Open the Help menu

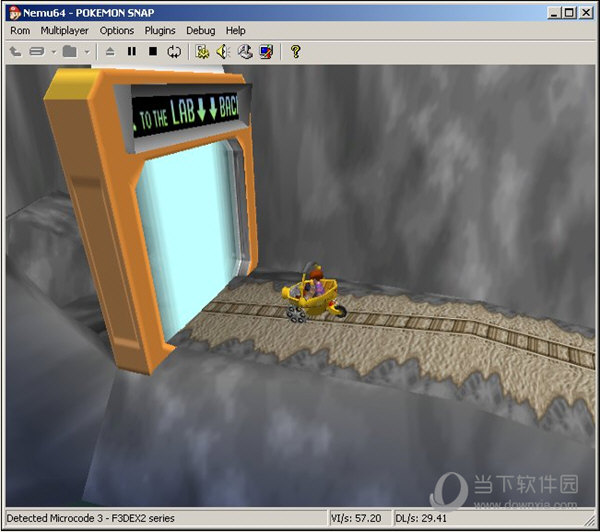click(235, 31)
